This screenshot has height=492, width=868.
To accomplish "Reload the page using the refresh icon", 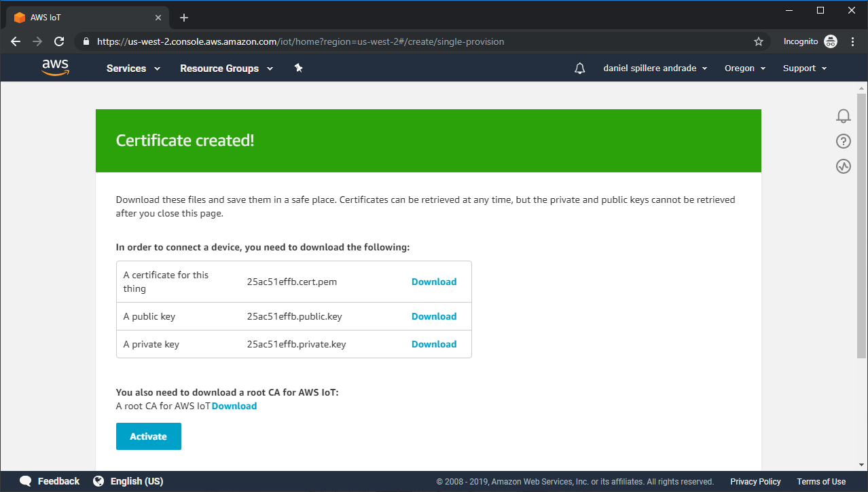I will [59, 41].
